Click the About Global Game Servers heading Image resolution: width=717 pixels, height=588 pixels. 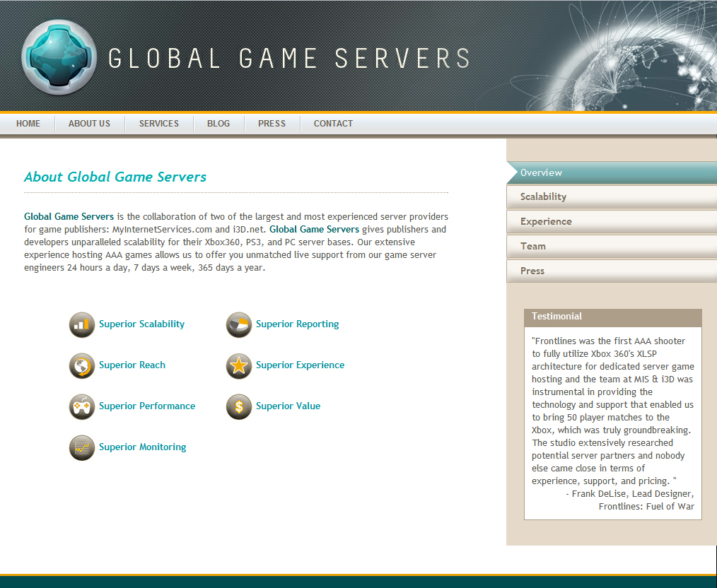(115, 177)
